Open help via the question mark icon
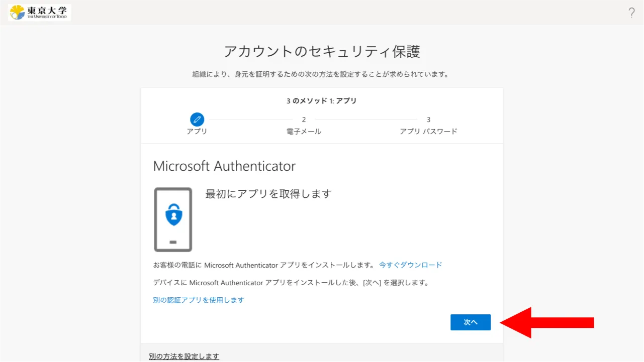Image resolution: width=644 pixels, height=362 pixels. click(x=631, y=13)
